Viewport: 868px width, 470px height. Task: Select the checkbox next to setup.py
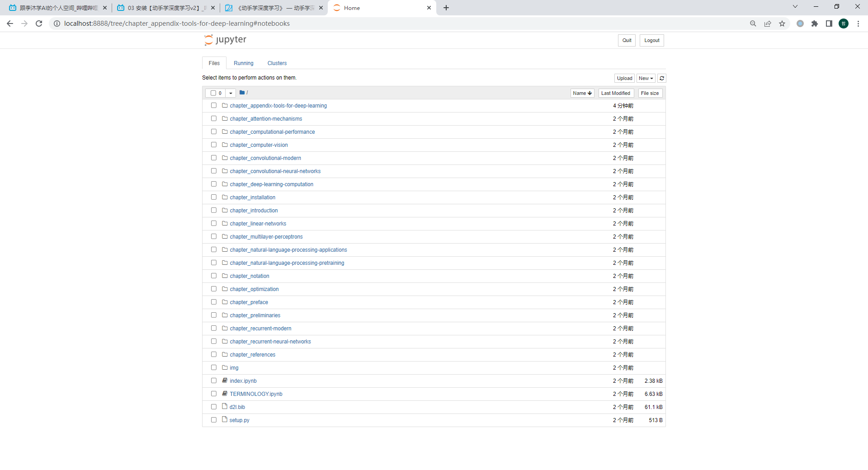(214, 420)
